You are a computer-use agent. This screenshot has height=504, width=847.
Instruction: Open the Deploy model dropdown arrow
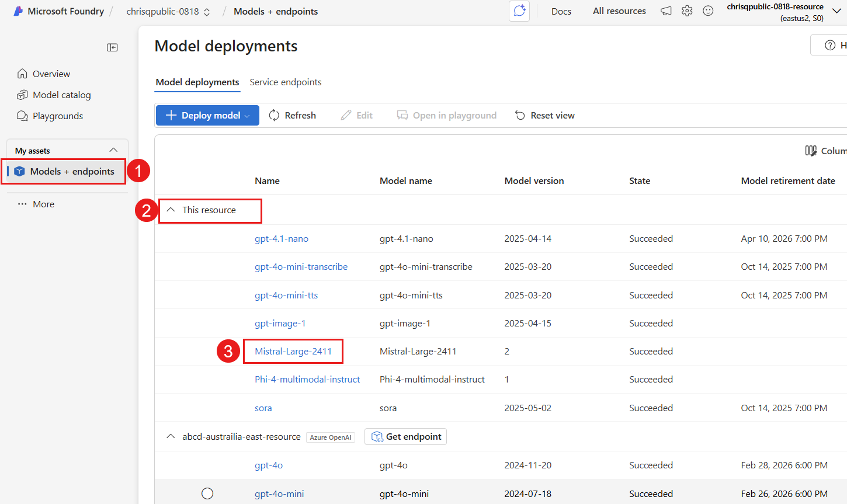coord(247,116)
